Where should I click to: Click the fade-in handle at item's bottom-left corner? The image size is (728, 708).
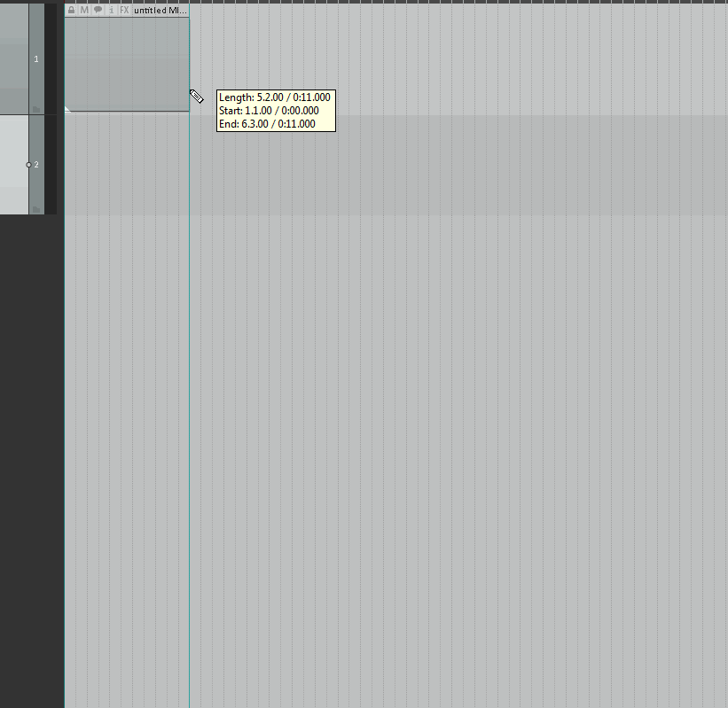67,109
